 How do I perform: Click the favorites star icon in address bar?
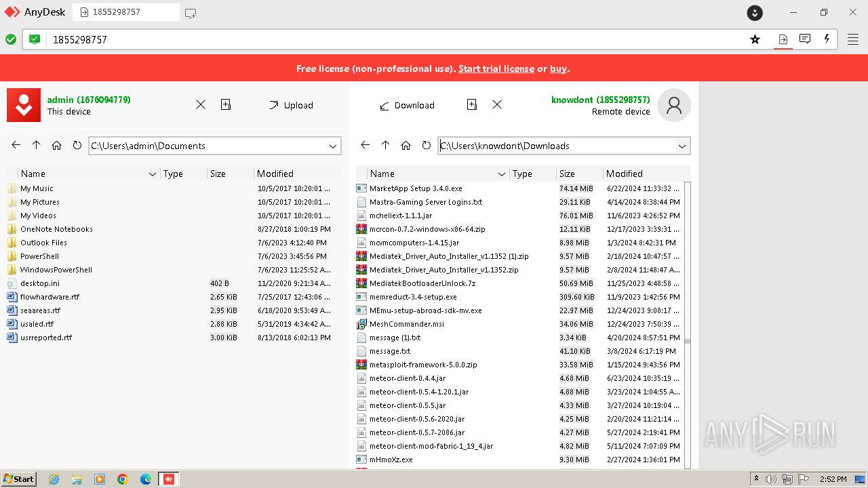(x=755, y=39)
